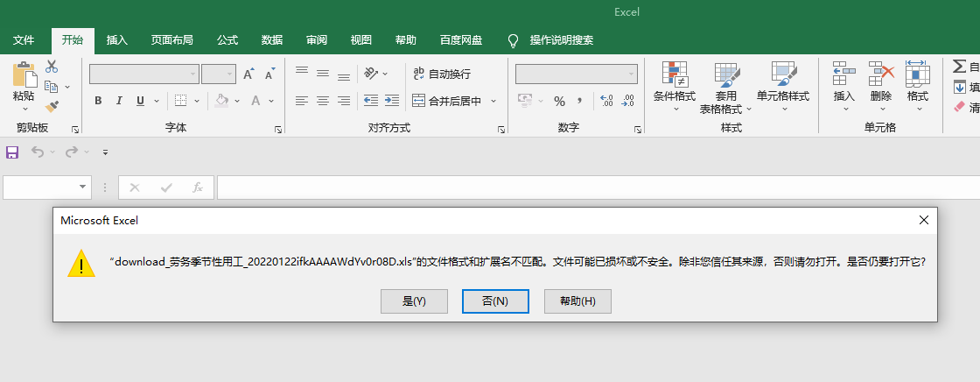Click Delete cells (删除) icon

pos(881,74)
